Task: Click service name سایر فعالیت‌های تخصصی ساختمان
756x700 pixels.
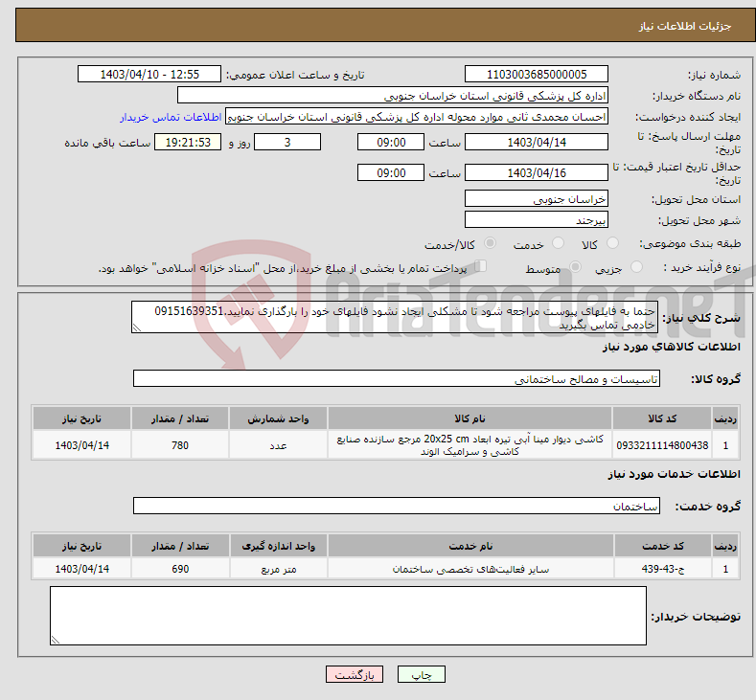Action: 470,569
